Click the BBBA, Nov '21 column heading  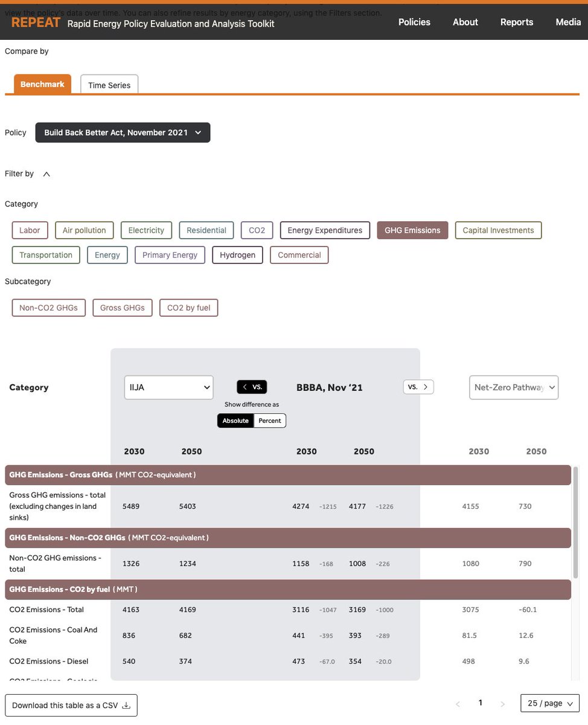330,388
